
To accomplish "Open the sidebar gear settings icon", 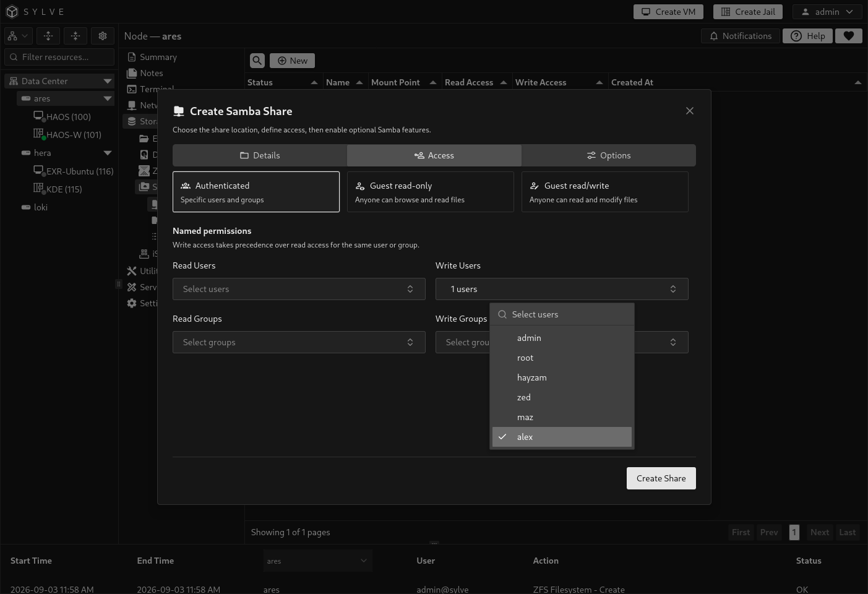I will (103, 36).
